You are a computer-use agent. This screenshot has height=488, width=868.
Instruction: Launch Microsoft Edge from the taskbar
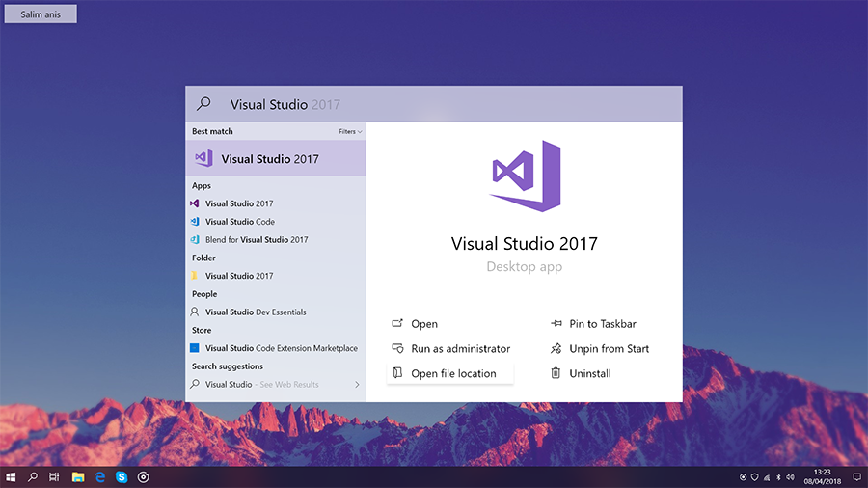point(100,477)
